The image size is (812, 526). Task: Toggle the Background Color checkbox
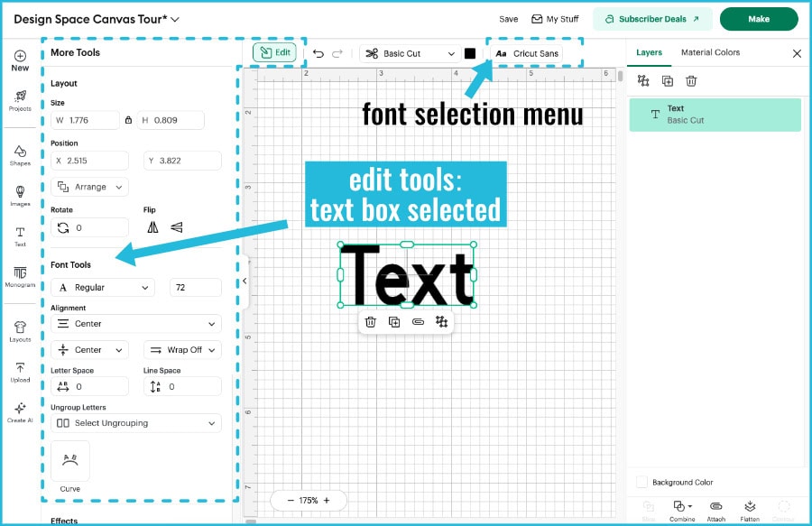click(x=641, y=482)
